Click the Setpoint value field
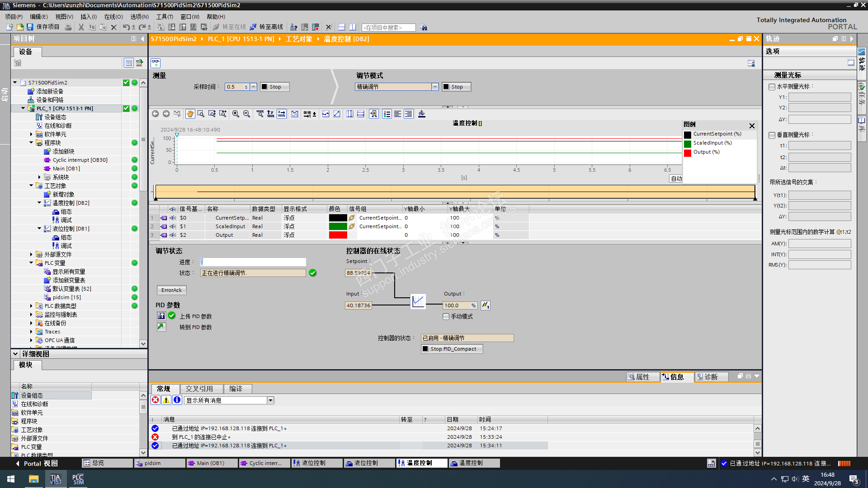This screenshot has width=868, height=488. point(358,273)
